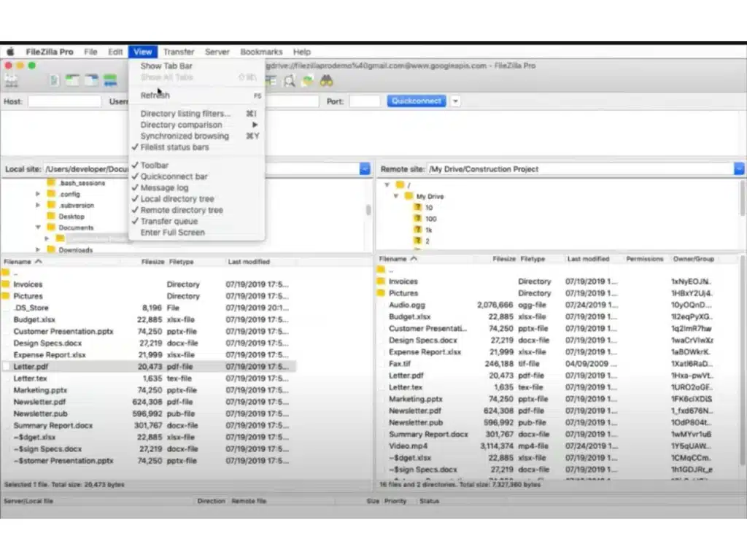Viewport: 747px width, 560px height.
Task: Toggle Transfer queue in View menu
Action: pos(169,221)
